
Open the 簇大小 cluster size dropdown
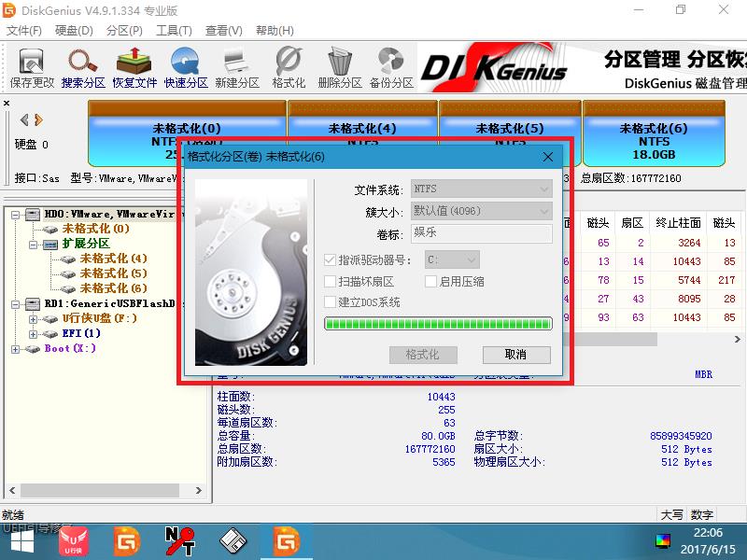tap(480, 211)
